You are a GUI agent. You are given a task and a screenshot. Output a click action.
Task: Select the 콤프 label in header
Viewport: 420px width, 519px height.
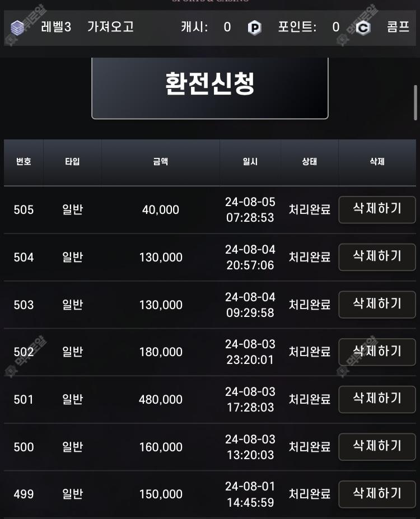(x=398, y=27)
